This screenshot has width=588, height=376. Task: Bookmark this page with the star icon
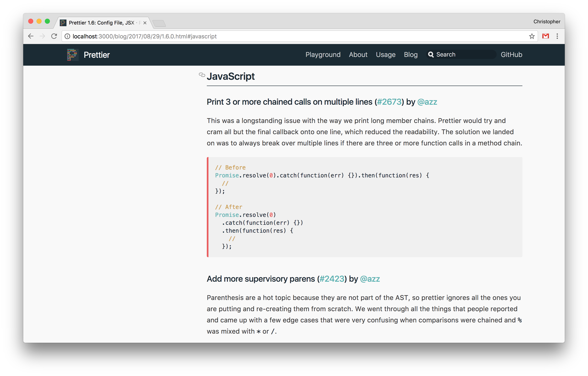point(532,36)
